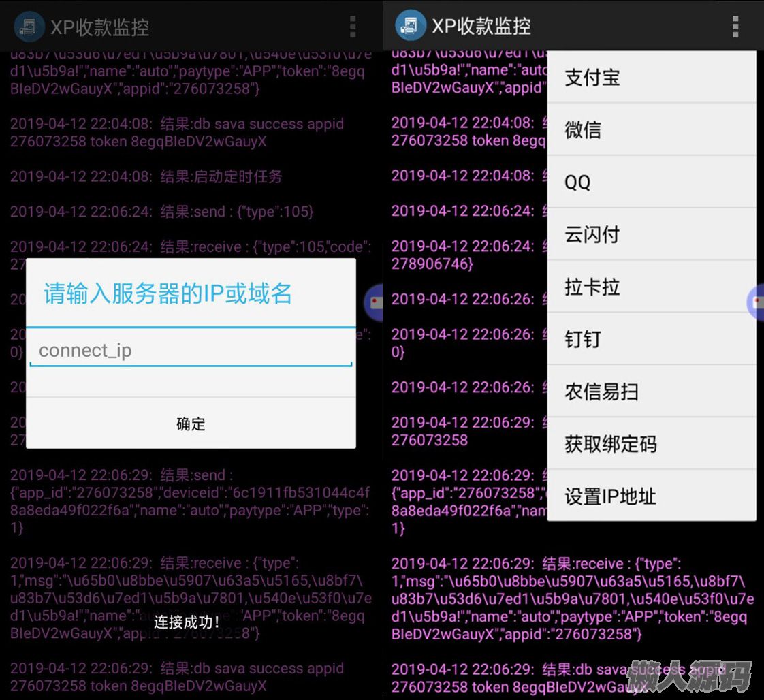Screen dimensions: 764x700
Task: Tap left log 22:04:08 db sava success
Action: pos(177,133)
